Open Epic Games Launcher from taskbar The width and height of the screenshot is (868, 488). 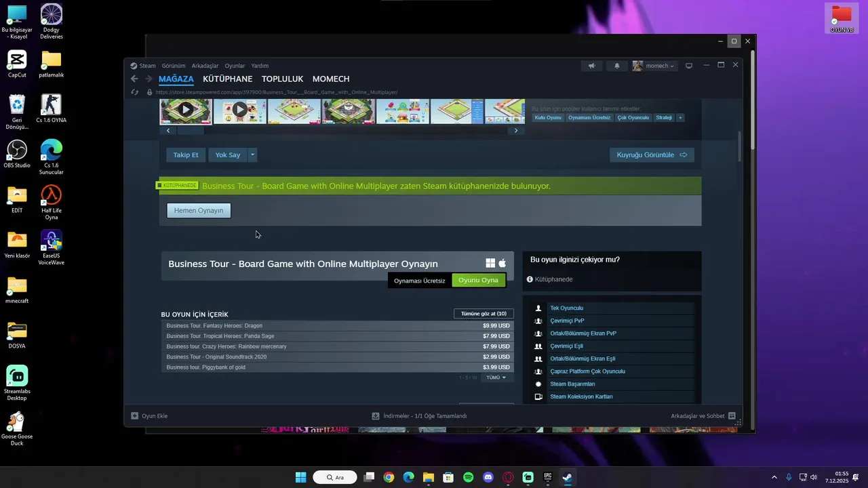pyautogui.click(x=548, y=477)
